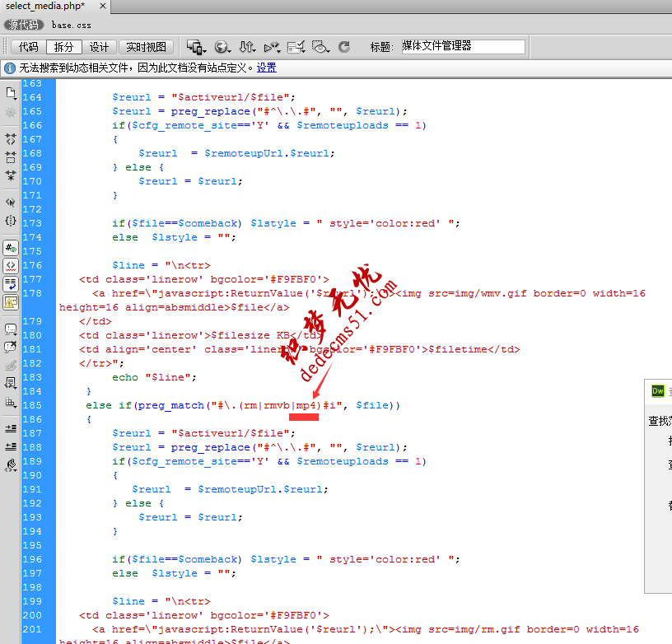
Task: Click the 标题 title input field
Action: pyautogui.click(x=462, y=47)
